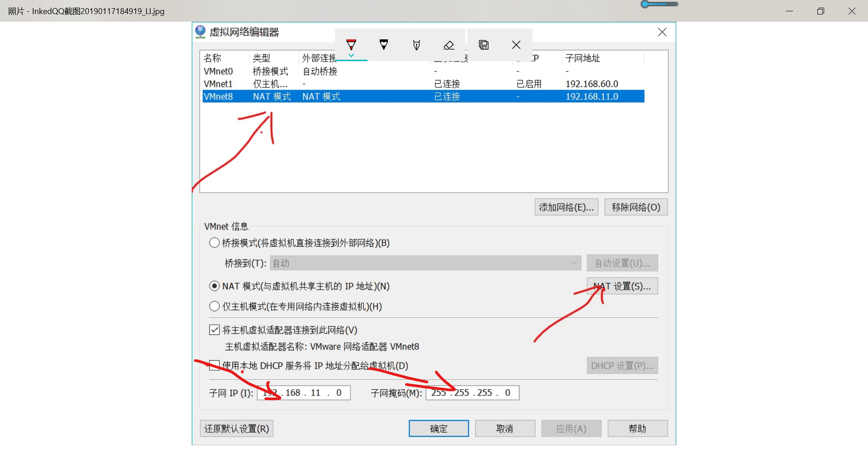Select the VMnet1 row
The image size is (868, 467).
point(423,84)
